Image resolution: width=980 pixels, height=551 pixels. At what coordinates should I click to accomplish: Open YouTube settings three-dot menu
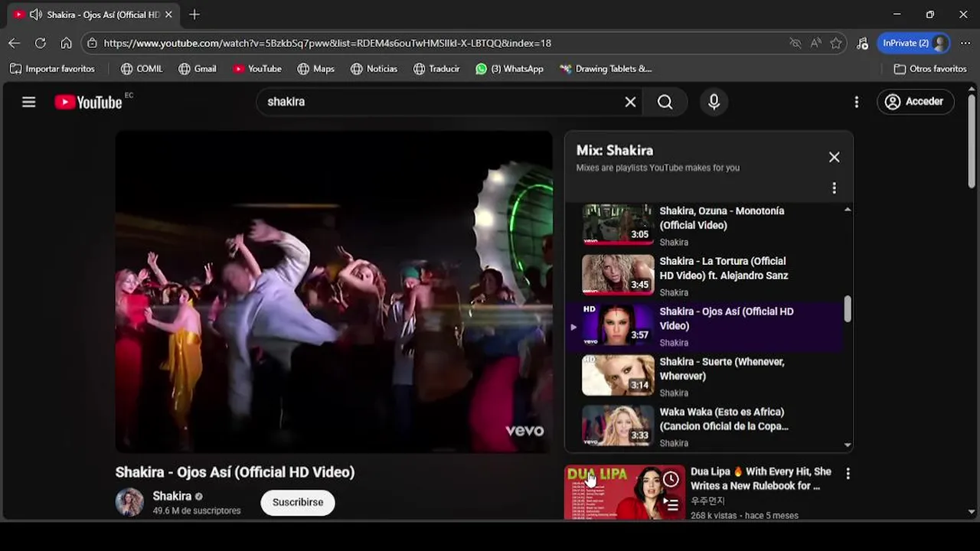857,102
